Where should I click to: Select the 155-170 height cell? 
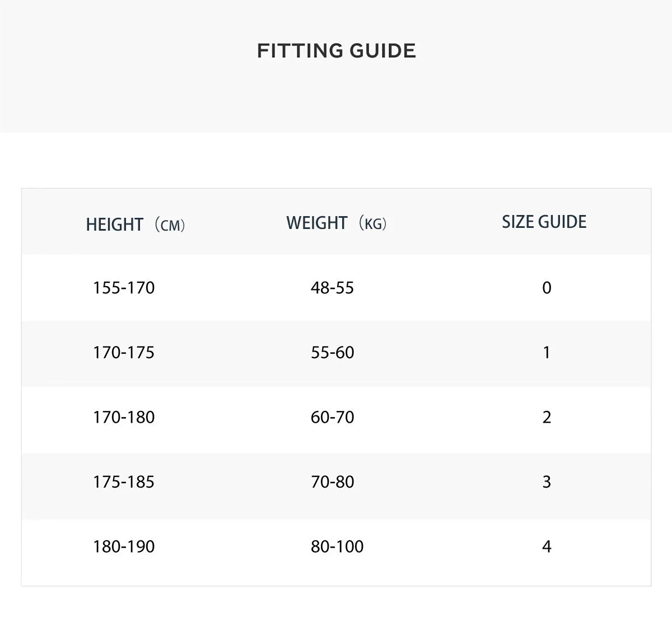click(124, 288)
